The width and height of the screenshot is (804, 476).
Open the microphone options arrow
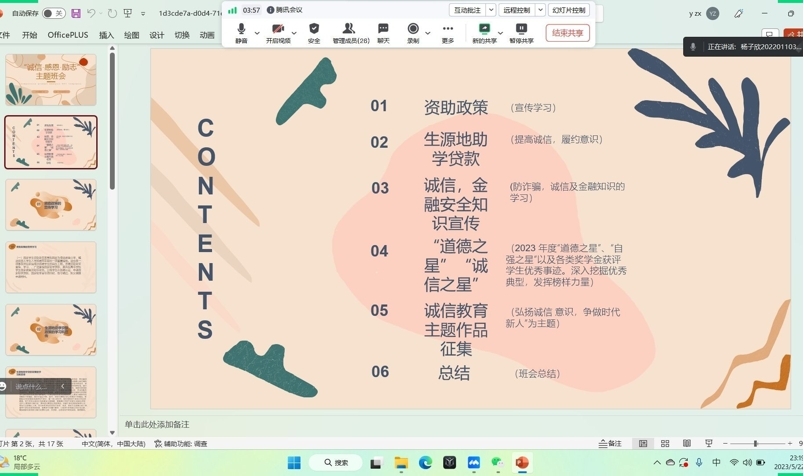[257, 32]
